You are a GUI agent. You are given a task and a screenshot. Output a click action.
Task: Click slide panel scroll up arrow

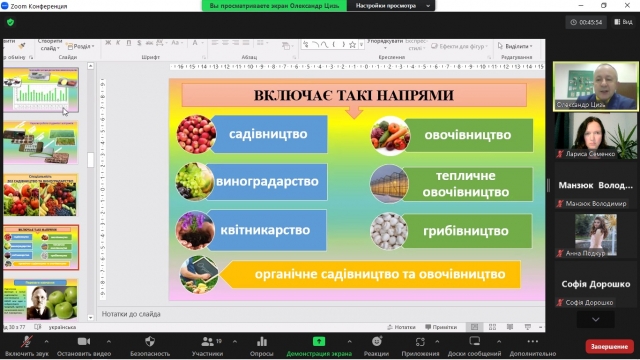point(91,66)
